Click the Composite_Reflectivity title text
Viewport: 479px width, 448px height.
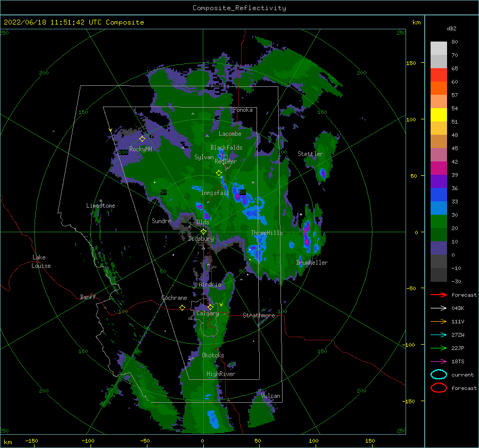240,8
